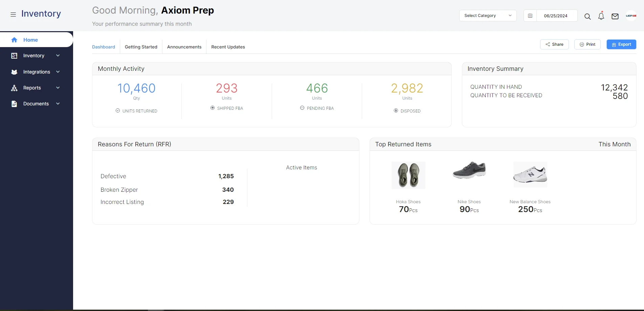Click the Home house icon in sidebar
This screenshot has width=644, height=311.
14,40
